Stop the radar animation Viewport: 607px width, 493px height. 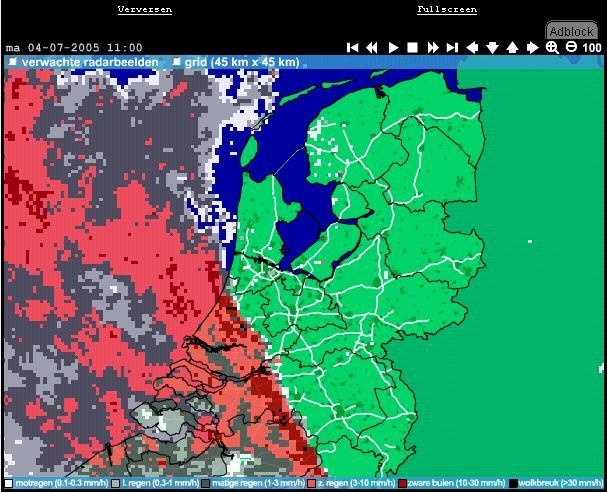(413, 48)
